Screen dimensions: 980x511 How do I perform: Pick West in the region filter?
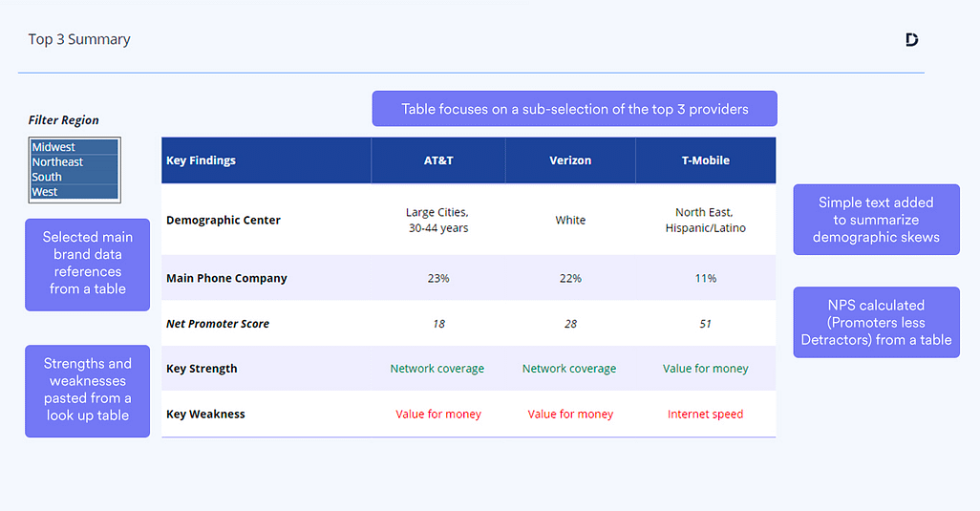pos(45,192)
